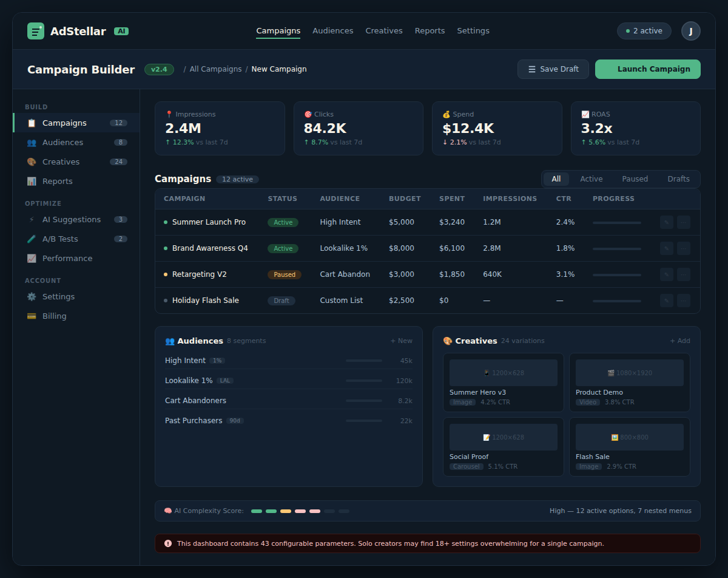Click the Spend $12.4K stat card
This screenshot has height=578, width=728.
tap(497, 128)
